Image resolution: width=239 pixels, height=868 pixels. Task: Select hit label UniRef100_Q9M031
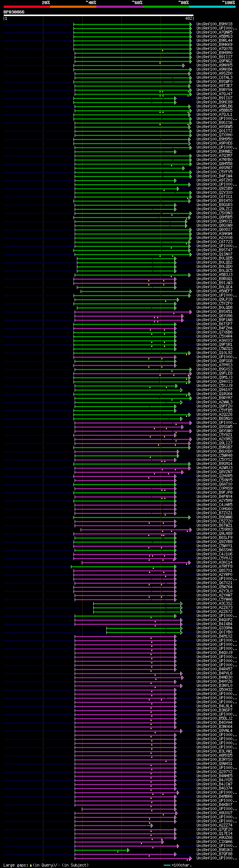[x=215, y=221]
